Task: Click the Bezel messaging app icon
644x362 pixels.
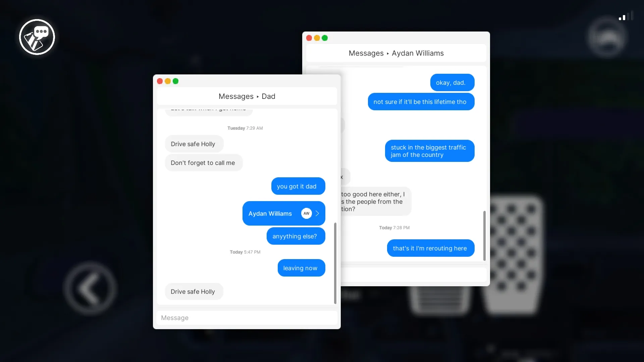Action: (x=37, y=37)
